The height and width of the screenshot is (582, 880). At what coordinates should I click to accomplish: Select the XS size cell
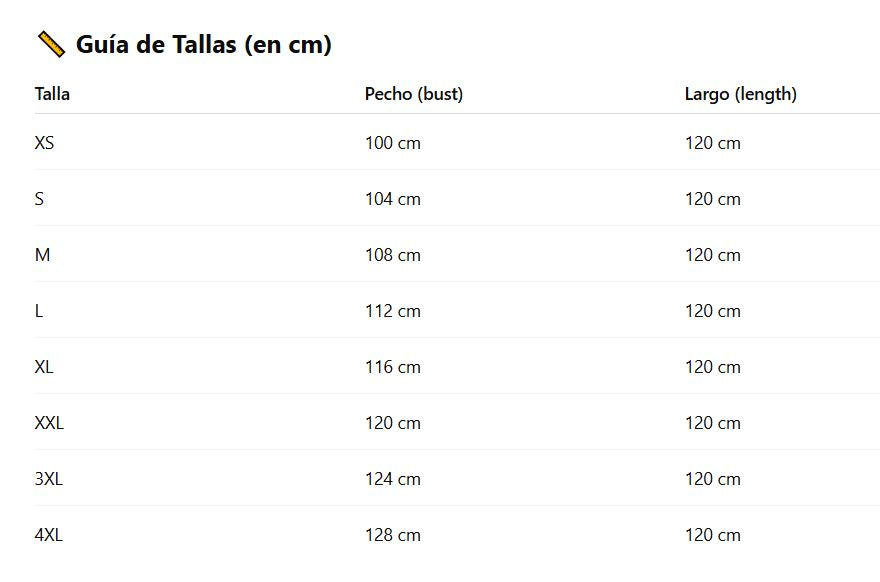[44, 143]
